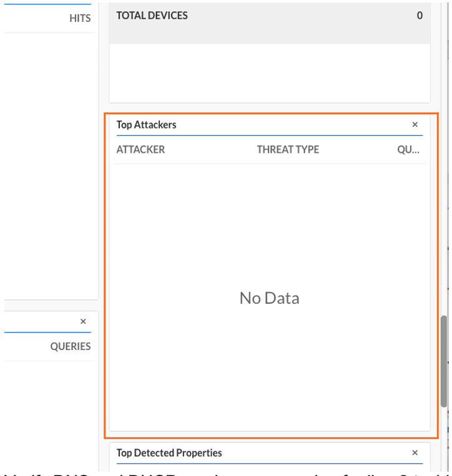The image size is (452, 476).
Task: Click the Top Attackers panel title
Action: 146,125
